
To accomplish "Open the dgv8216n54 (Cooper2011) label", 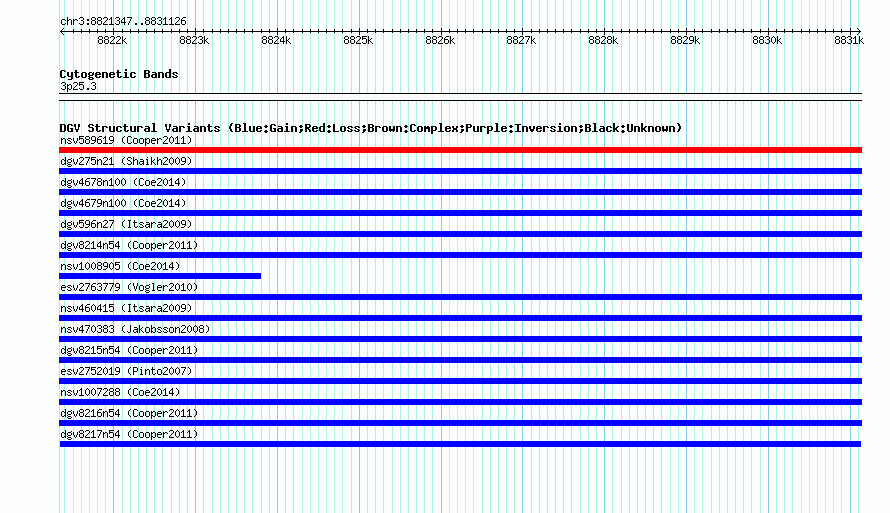I will click(x=129, y=413).
